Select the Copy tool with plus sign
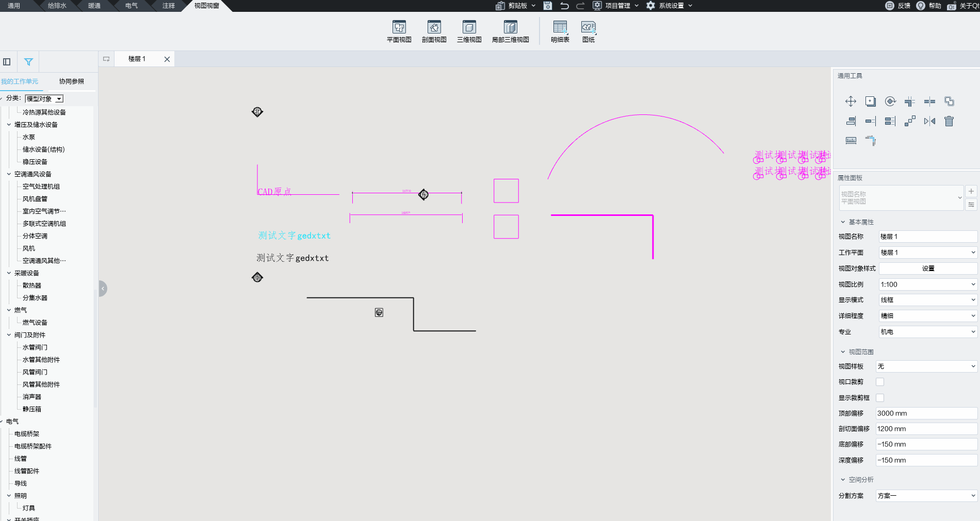980x521 pixels. click(871, 102)
